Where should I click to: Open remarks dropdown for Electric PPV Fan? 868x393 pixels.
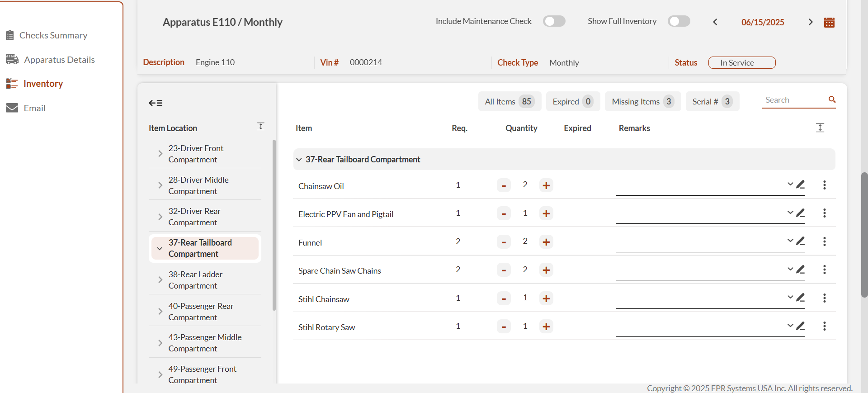[790, 213]
